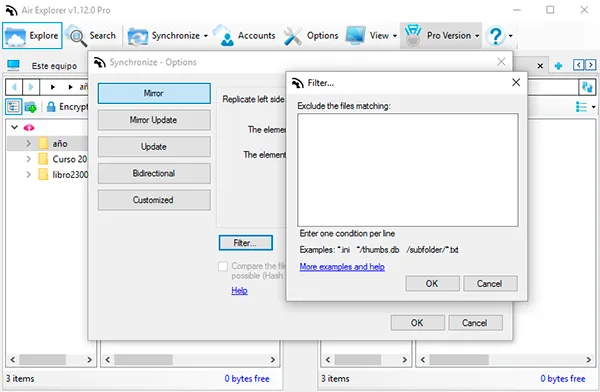
Task: Click the Help question mark icon
Action: pos(496,36)
